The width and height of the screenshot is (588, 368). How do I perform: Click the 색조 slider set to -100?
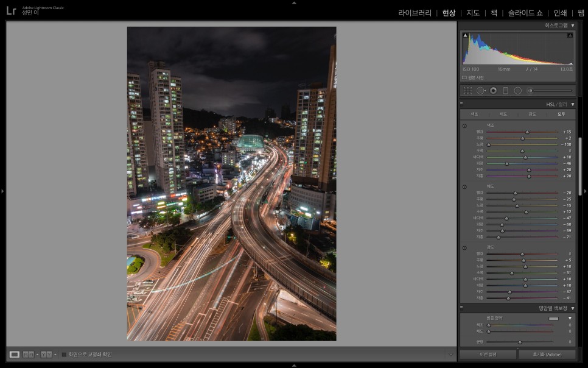click(x=522, y=144)
